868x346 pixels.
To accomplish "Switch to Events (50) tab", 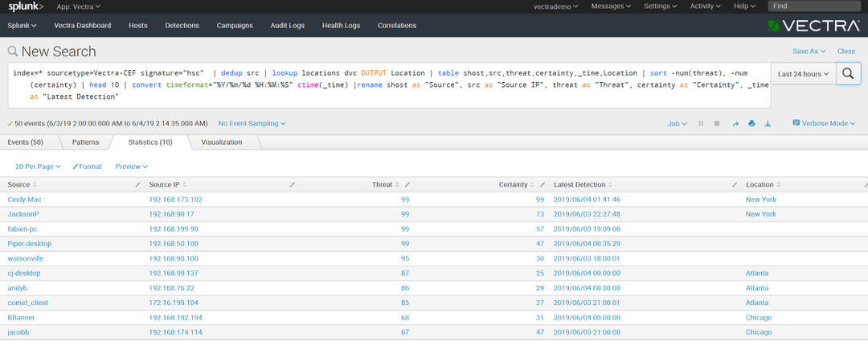I will (x=26, y=142).
